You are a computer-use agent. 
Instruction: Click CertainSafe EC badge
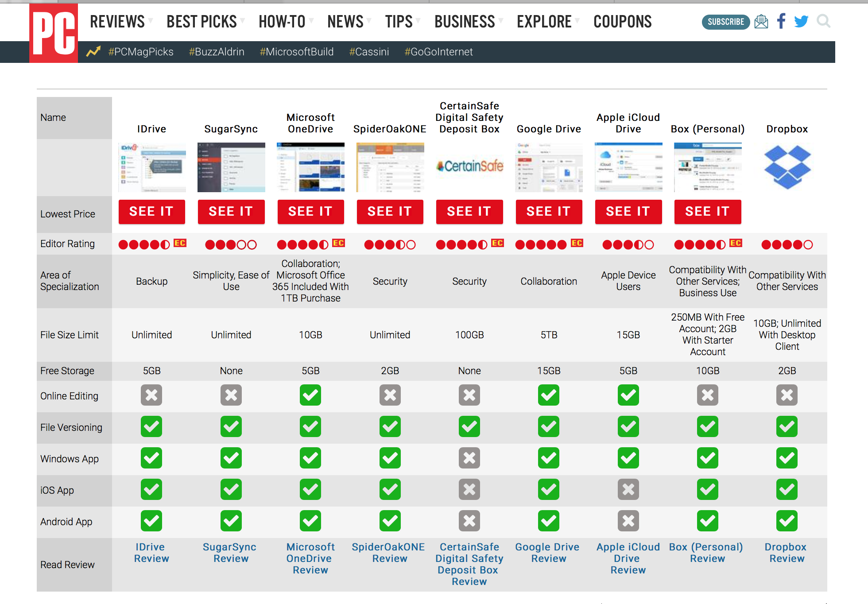point(497,243)
